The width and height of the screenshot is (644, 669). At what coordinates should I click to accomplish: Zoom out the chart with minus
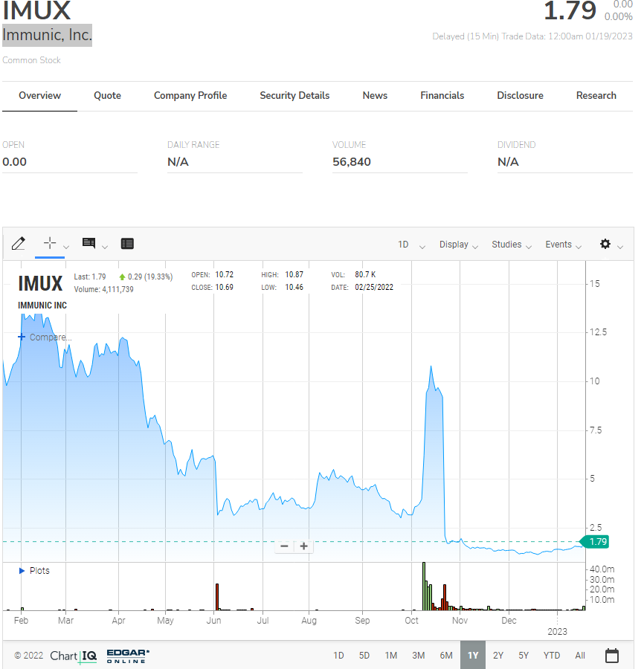coord(285,546)
